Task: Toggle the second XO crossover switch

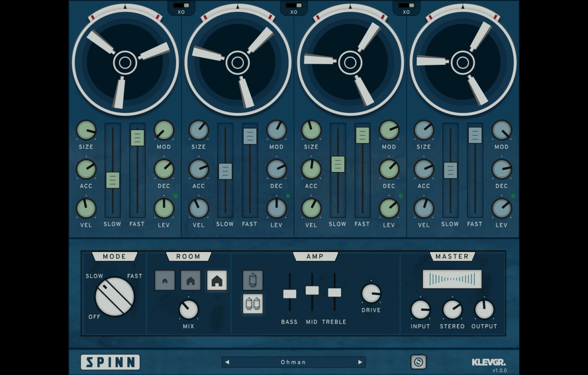Action: (x=294, y=5)
